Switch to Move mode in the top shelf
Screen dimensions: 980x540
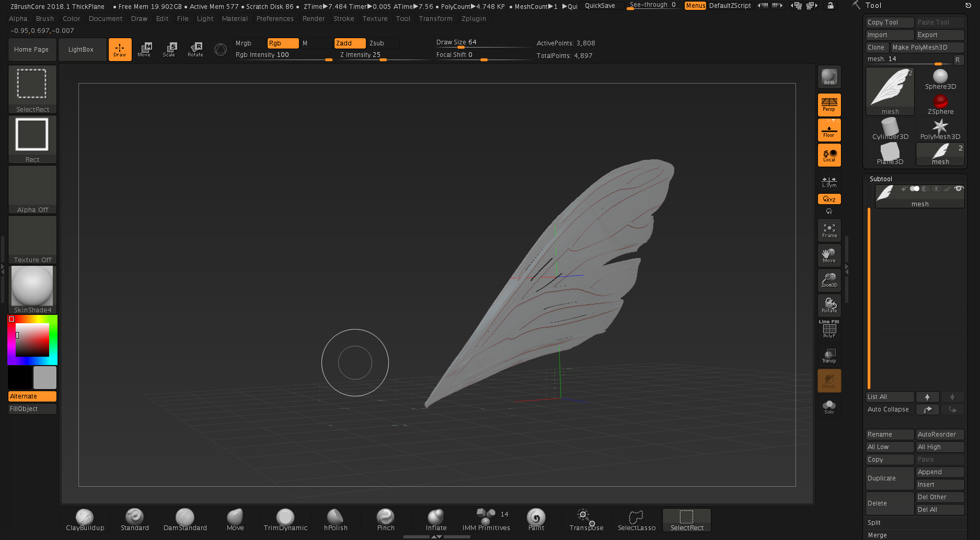pos(145,49)
